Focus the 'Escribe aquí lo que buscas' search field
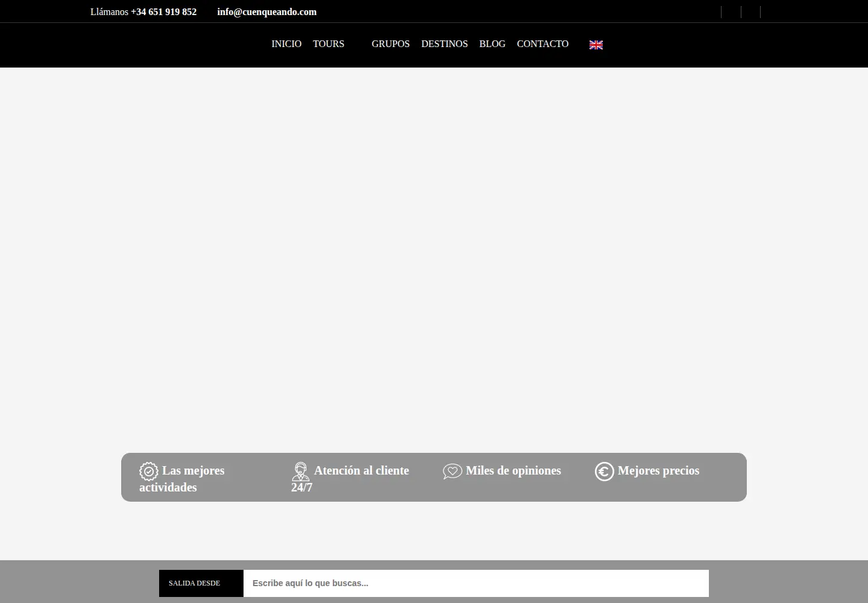 tap(476, 583)
